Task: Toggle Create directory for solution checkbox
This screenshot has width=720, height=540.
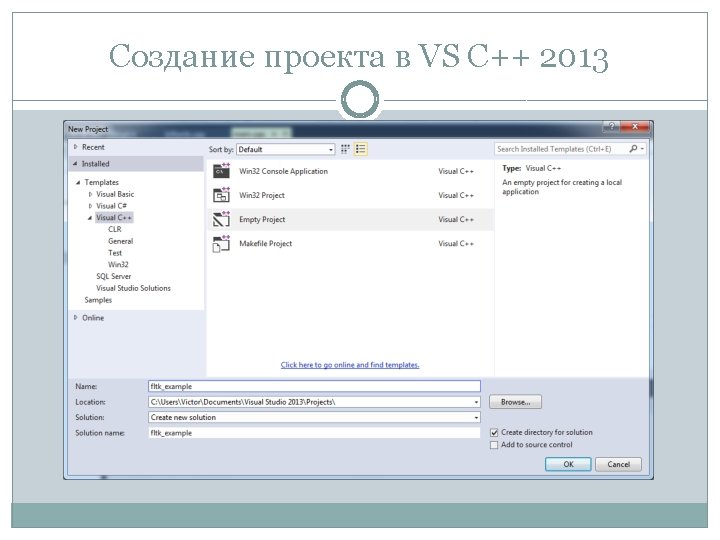Action: (x=494, y=433)
